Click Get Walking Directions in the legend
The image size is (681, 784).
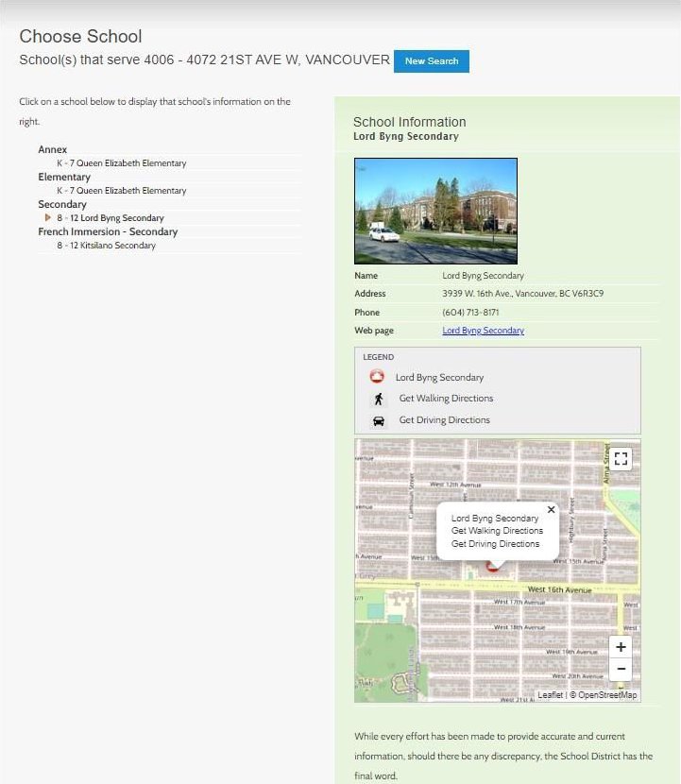click(446, 399)
